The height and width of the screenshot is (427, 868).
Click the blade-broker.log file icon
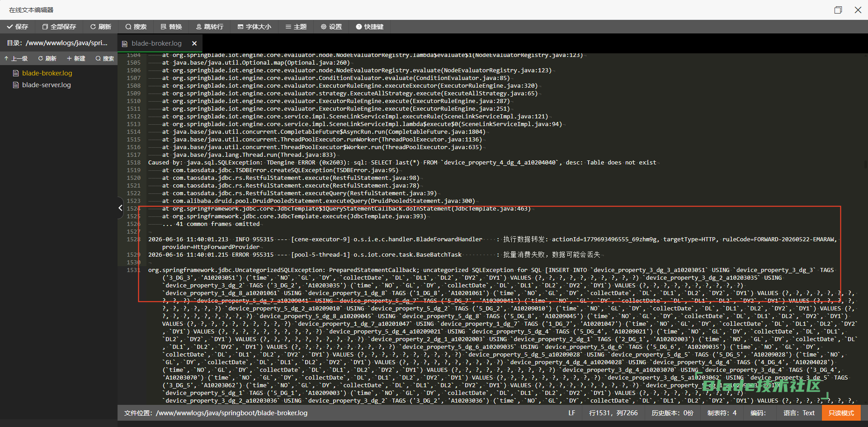16,73
